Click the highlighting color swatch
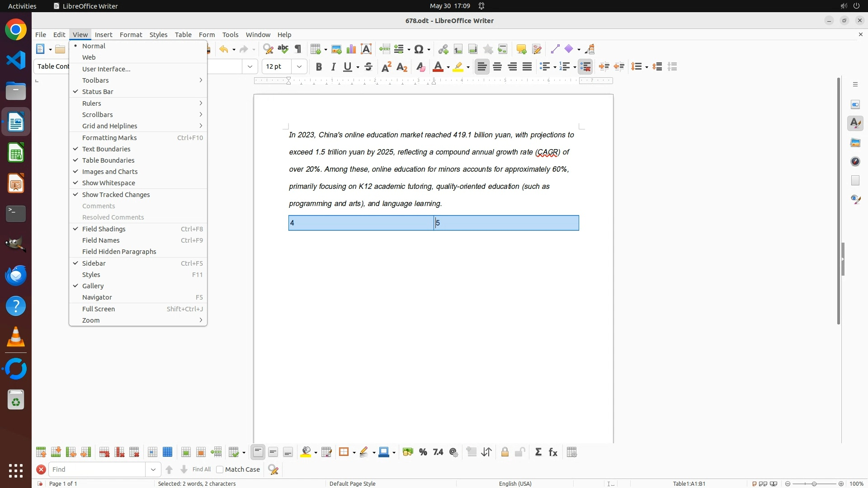The height and width of the screenshot is (488, 868). coord(458,67)
